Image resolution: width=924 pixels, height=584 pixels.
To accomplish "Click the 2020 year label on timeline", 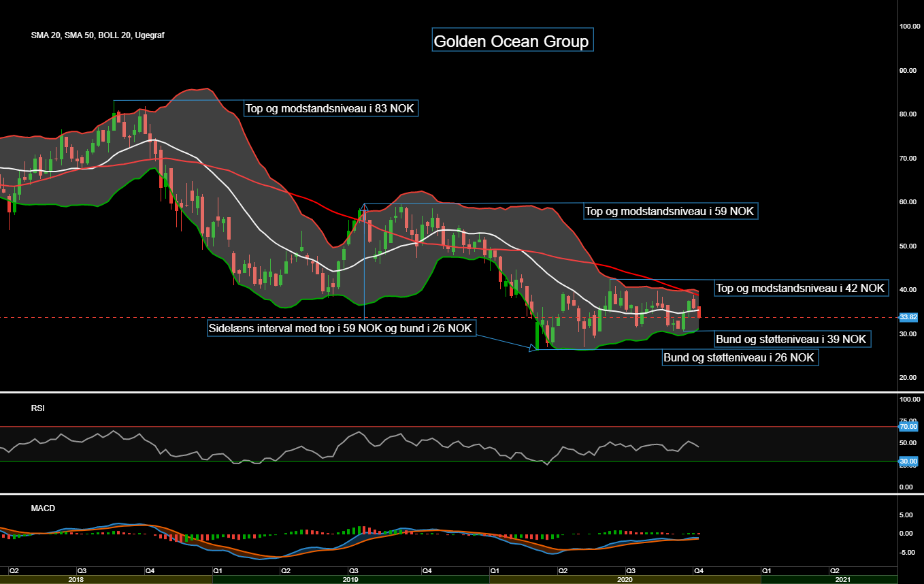I will (x=625, y=580).
